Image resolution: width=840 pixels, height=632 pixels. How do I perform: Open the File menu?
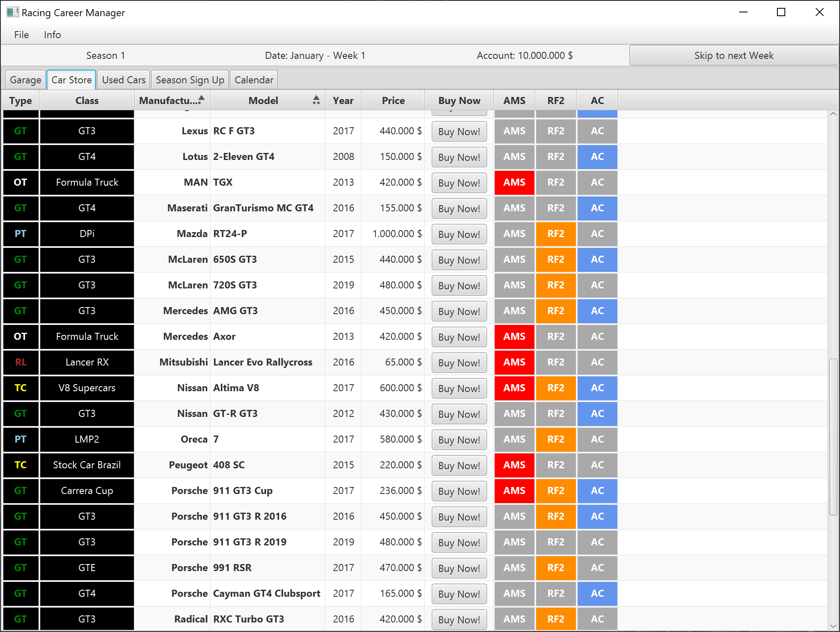(22, 35)
